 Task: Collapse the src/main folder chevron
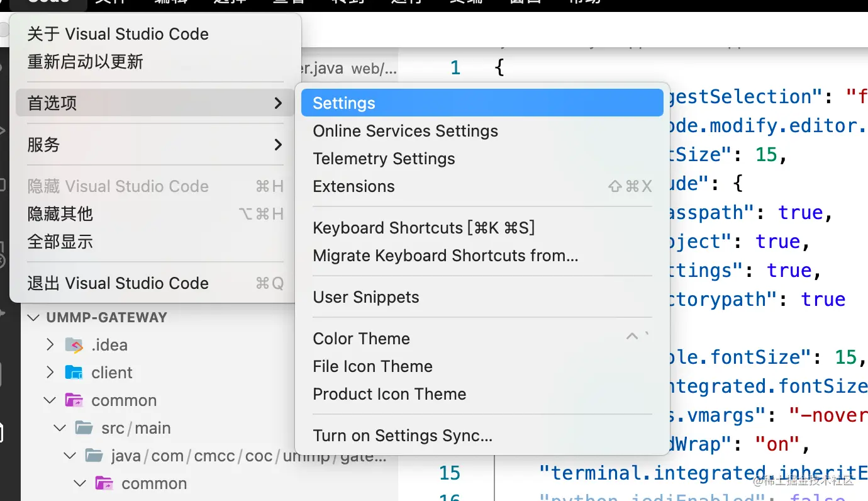click(60, 428)
